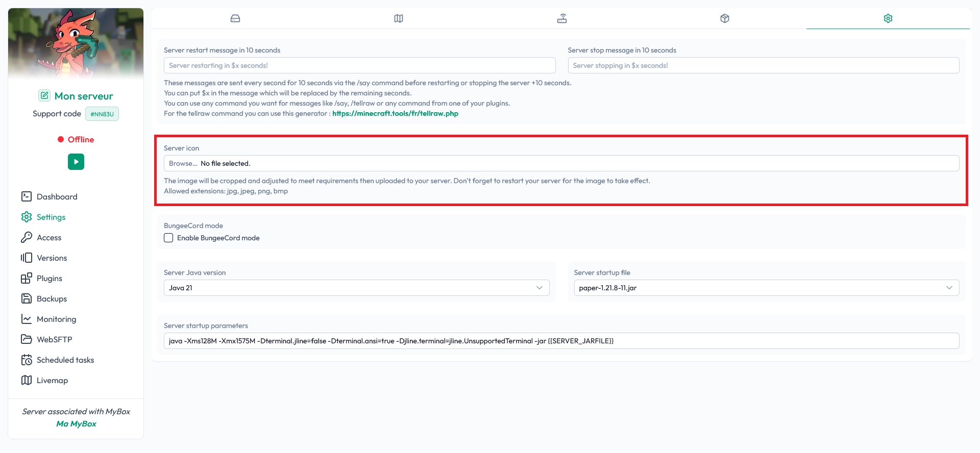The image size is (980, 453).
Task: Expand the Server Java version dropdown
Action: coord(356,288)
